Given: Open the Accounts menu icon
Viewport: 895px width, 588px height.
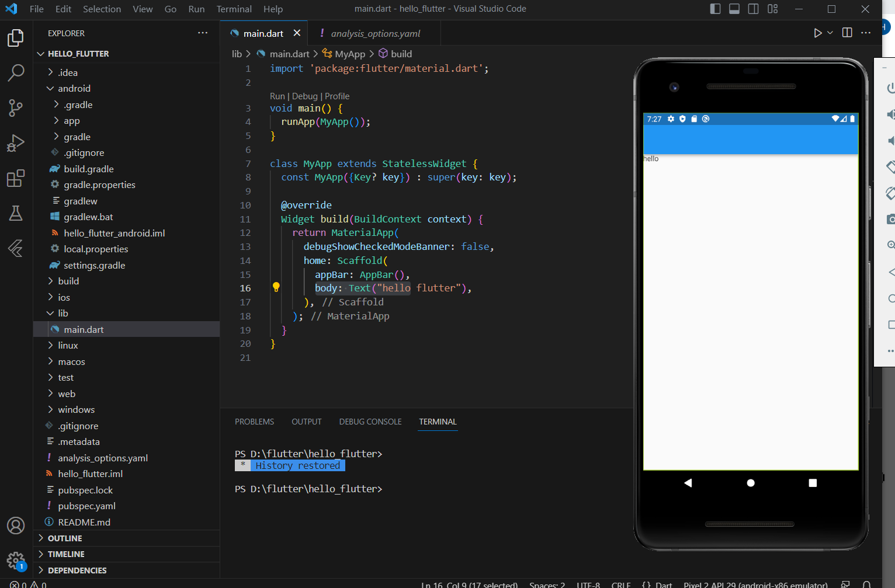Looking at the screenshot, I should pos(16,526).
